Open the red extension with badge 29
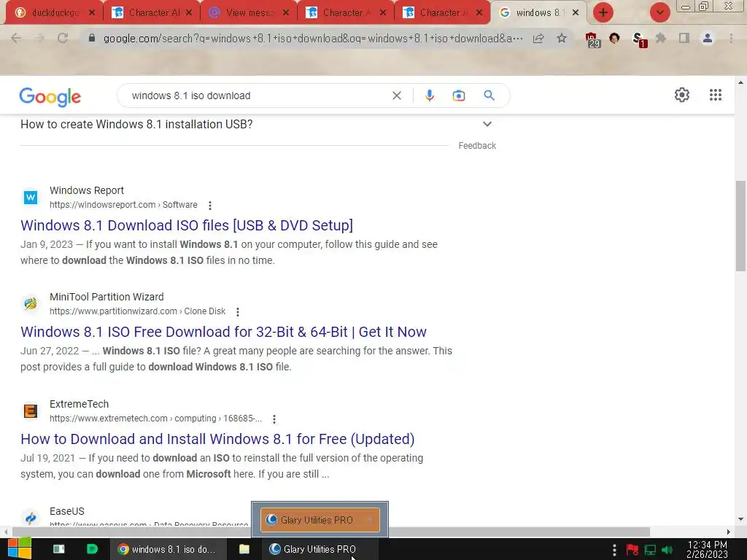The width and height of the screenshot is (747, 560). point(592,39)
